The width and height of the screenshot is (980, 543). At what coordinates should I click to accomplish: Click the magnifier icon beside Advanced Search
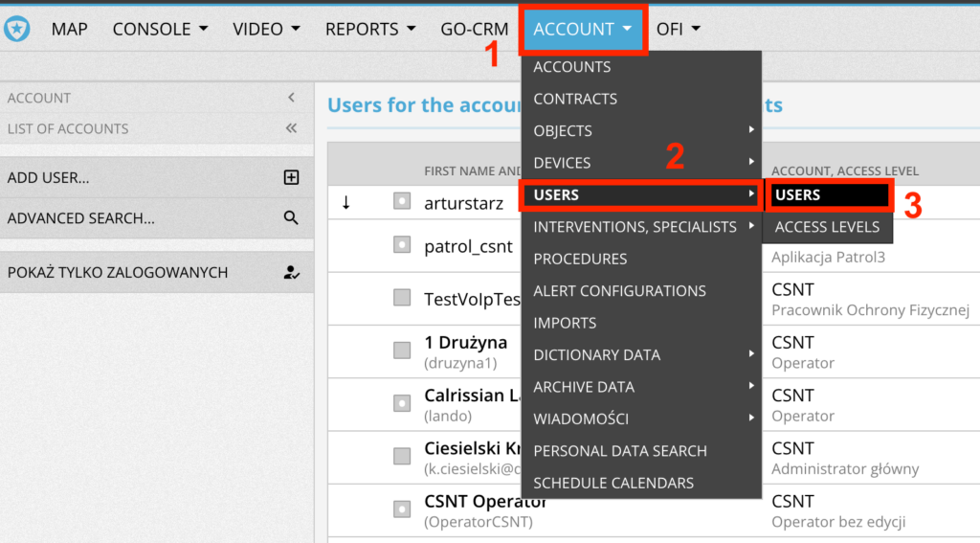tap(292, 218)
